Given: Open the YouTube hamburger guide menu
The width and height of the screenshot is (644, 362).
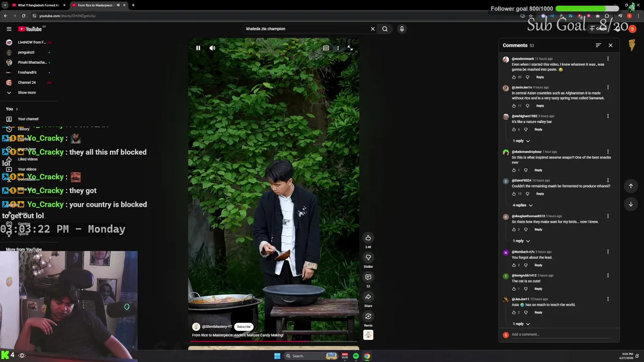Looking at the screenshot, I should point(9,29).
